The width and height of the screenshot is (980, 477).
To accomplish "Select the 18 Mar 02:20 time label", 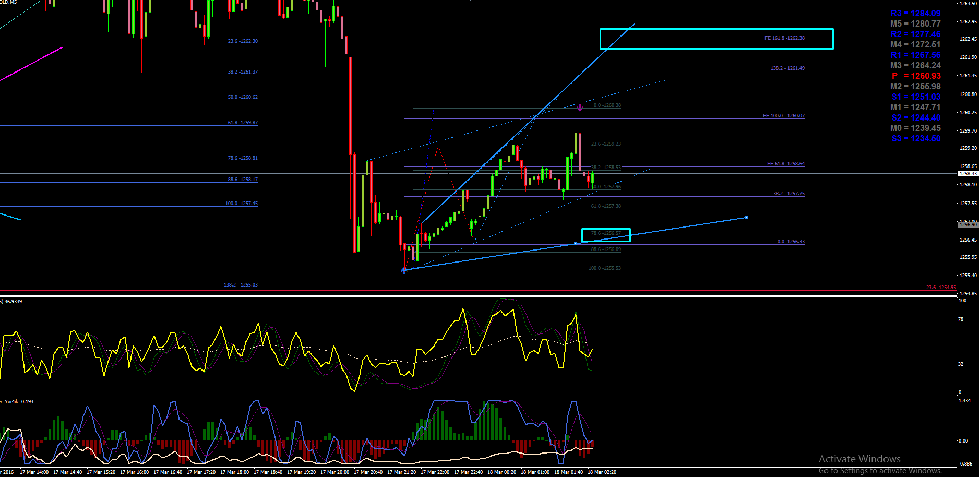I will tap(602, 472).
